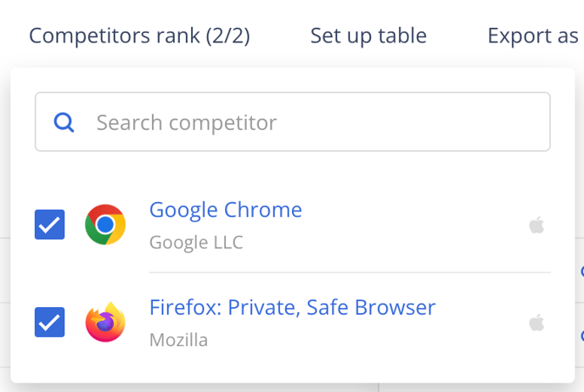This screenshot has height=392, width=584.
Task: Click the Firefox app logo
Action: pos(105,322)
